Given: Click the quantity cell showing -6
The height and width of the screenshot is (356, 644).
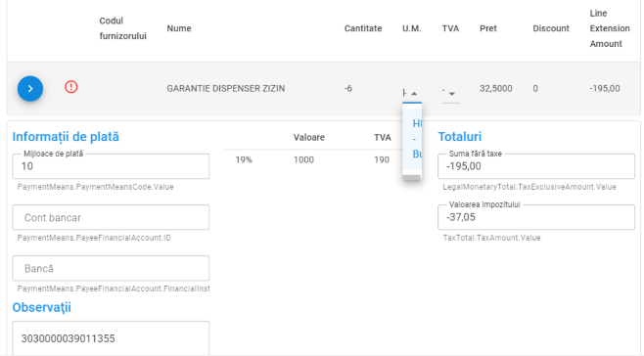Looking at the screenshot, I should pos(347,88).
